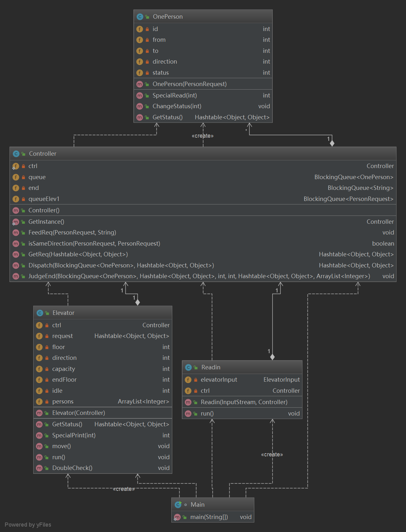
Task: Click aggregation diamond at Controller top right
Action: point(332,143)
